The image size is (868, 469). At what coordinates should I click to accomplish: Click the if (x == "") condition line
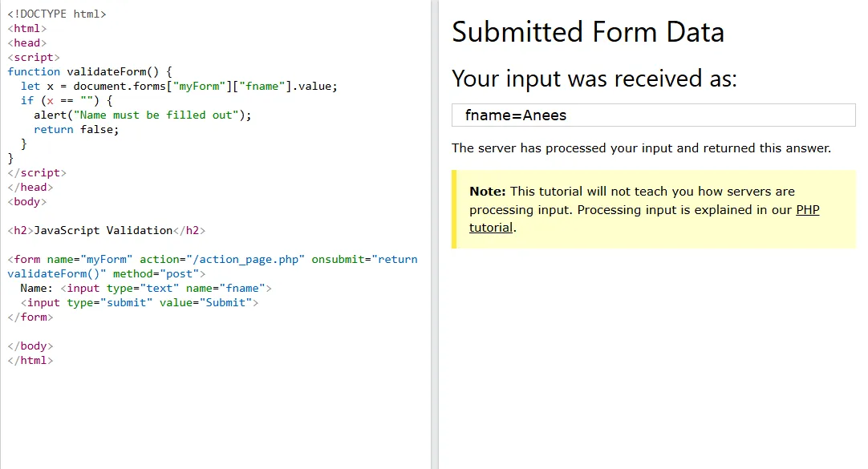[x=67, y=100]
